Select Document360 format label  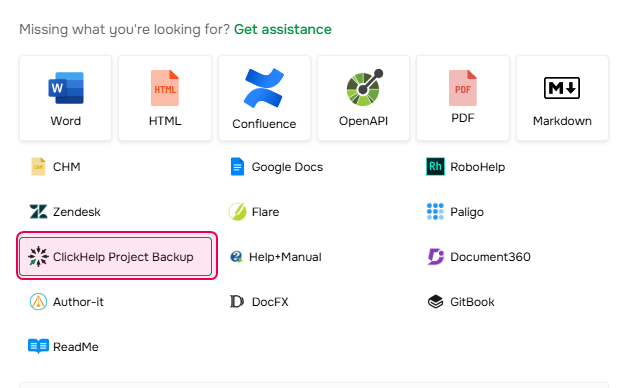click(x=490, y=257)
